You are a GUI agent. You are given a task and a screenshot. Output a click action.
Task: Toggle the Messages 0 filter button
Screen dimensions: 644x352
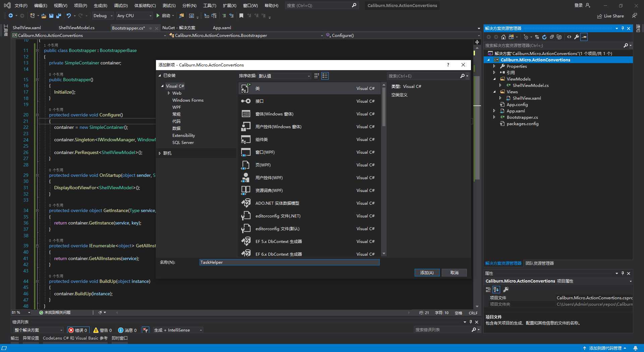coord(127,330)
